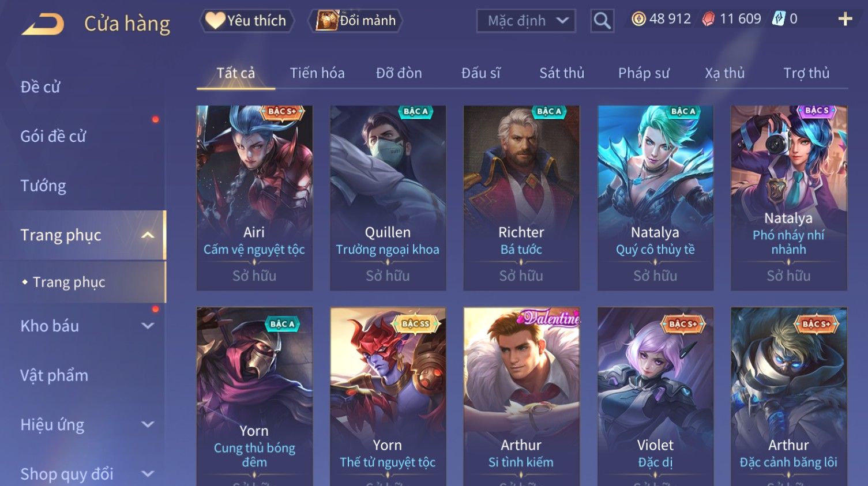The height and width of the screenshot is (486, 868).
Task: Select Richter Bá tước skin card
Action: point(521,198)
